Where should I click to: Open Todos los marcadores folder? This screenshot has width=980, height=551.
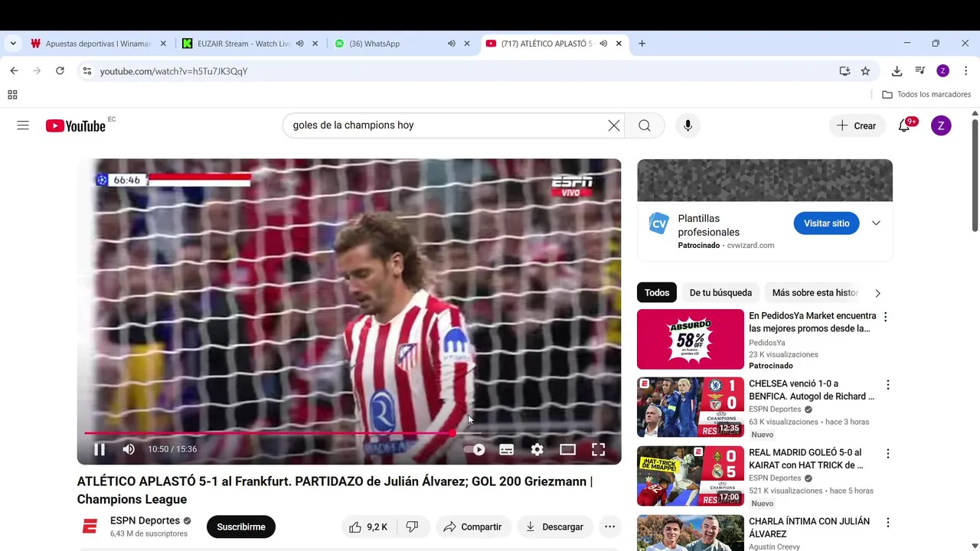pyautogui.click(x=926, y=95)
